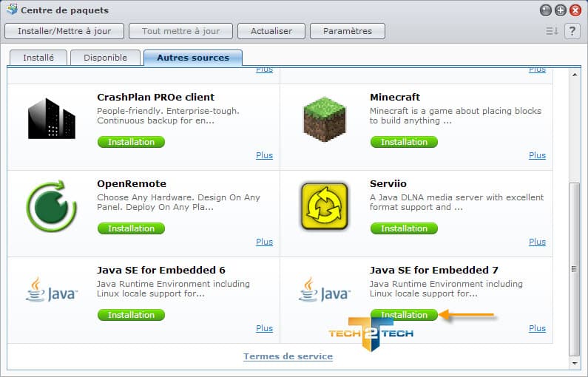Open Plus link for OpenRemote

pos(264,242)
